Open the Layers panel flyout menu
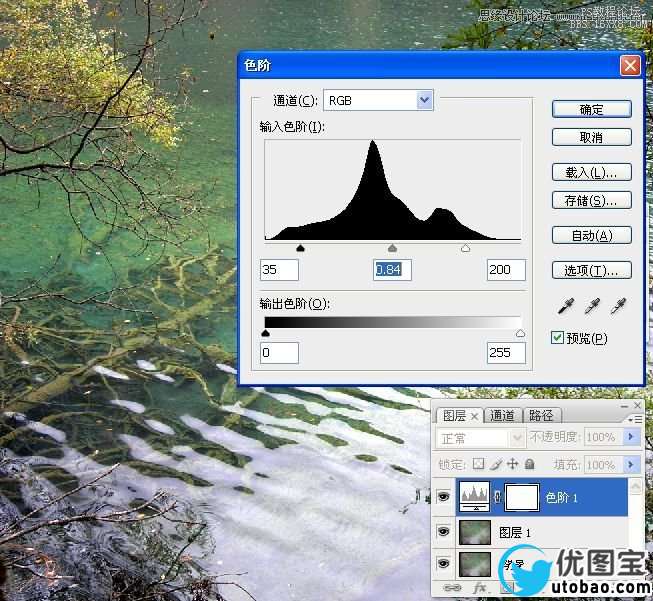The image size is (653, 601). point(635,419)
